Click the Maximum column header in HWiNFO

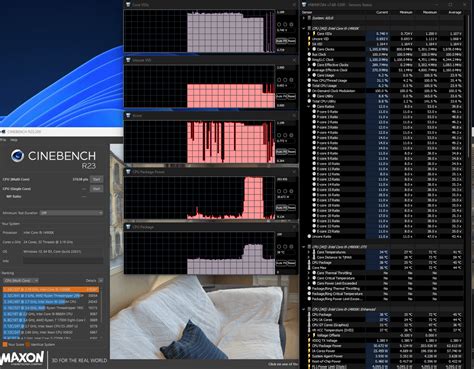pyautogui.click(x=430, y=12)
